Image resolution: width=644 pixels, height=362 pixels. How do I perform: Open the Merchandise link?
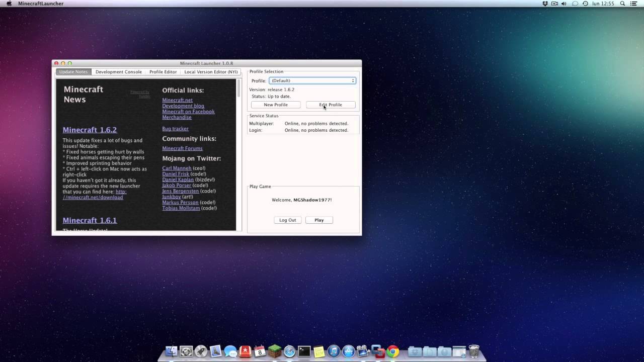tap(177, 117)
